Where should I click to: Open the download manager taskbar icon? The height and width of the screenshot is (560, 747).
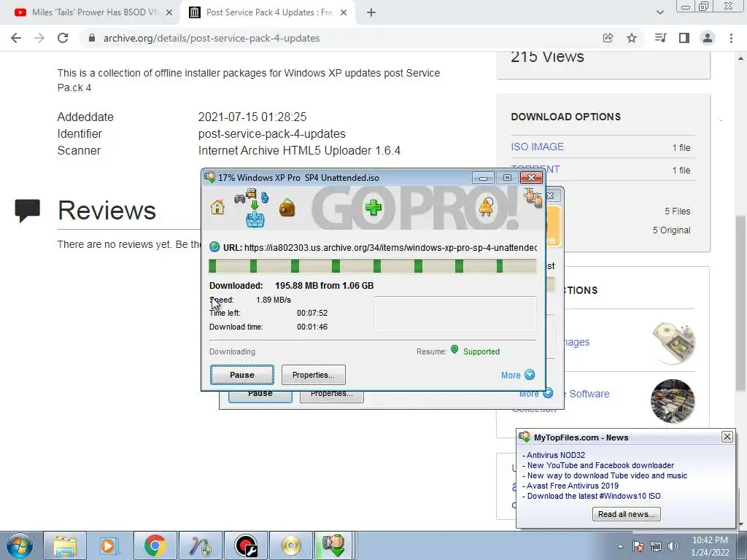(x=333, y=545)
